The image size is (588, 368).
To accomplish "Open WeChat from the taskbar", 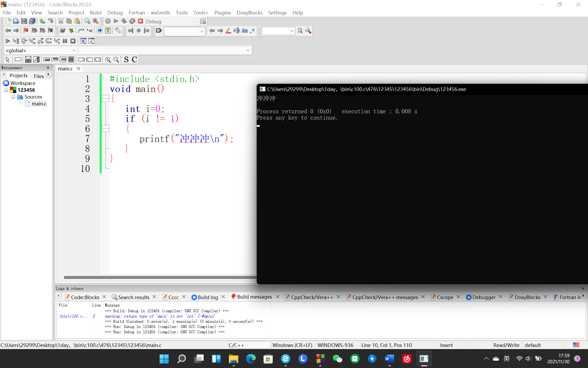I will tap(337, 359).
